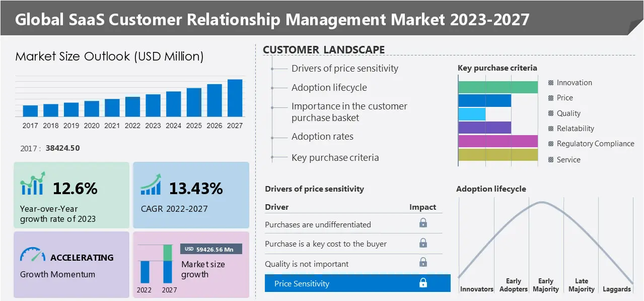
Task: Expand the 'Key purchase criteria' list item
Action: [x=335, y=157]
